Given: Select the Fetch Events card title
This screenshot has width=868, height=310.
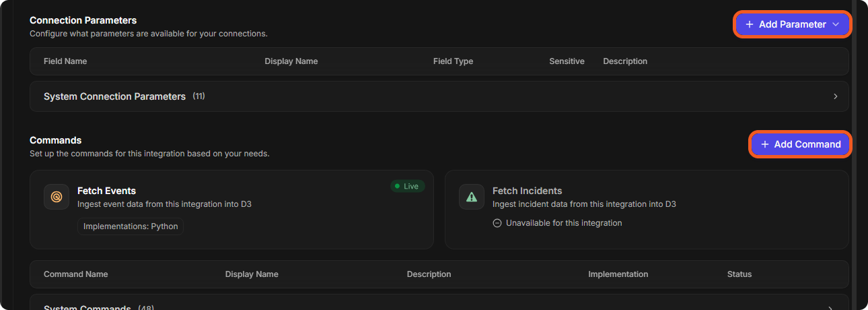Looking at the screenshot, I should click(106, 191).
